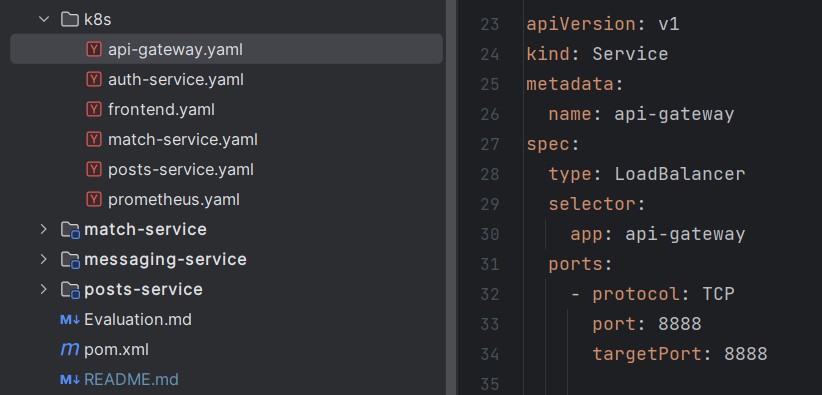This screenshot has width=822, height=395.
Task: Click line number 32 in gutter
Action: (x=490, y=294)
